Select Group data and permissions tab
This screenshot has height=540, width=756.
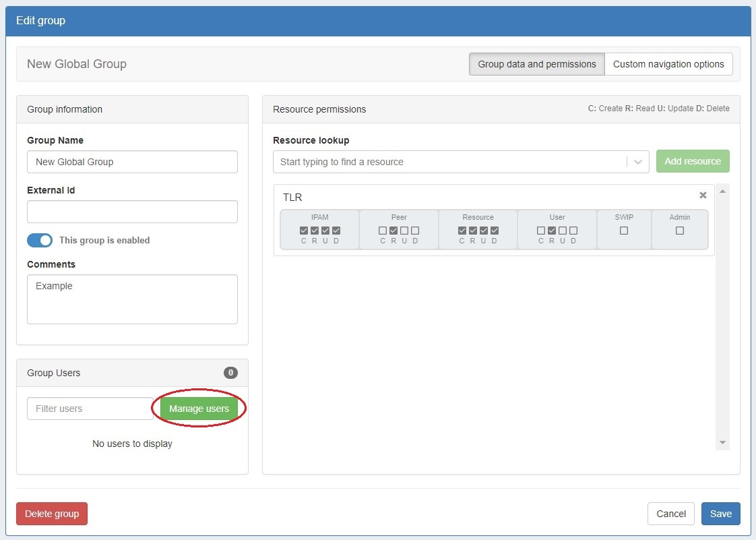tap(537, 65)
